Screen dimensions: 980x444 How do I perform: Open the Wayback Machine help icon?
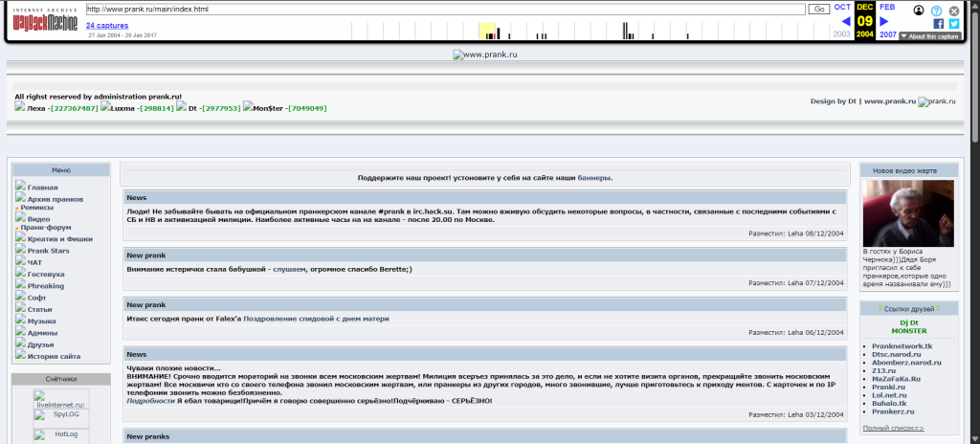click(936, 10)
